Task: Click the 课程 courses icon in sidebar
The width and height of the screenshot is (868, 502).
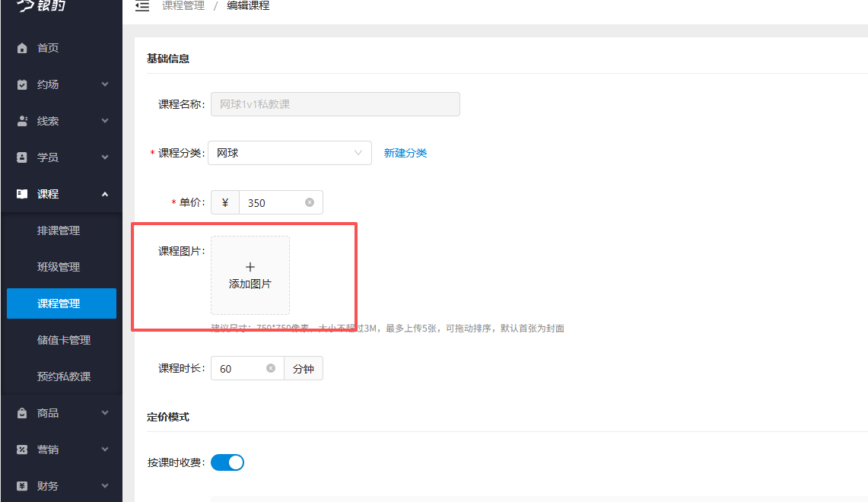Action: (21, 193)
